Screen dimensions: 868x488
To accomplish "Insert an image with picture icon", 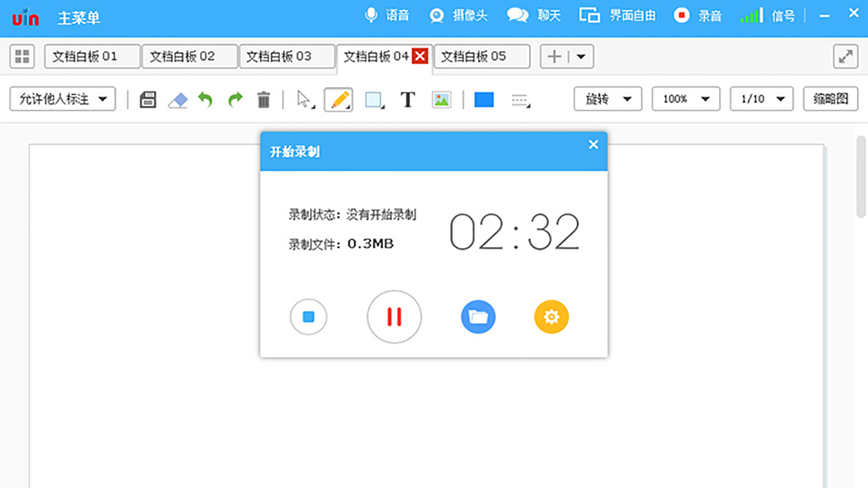I will point(441,99).
